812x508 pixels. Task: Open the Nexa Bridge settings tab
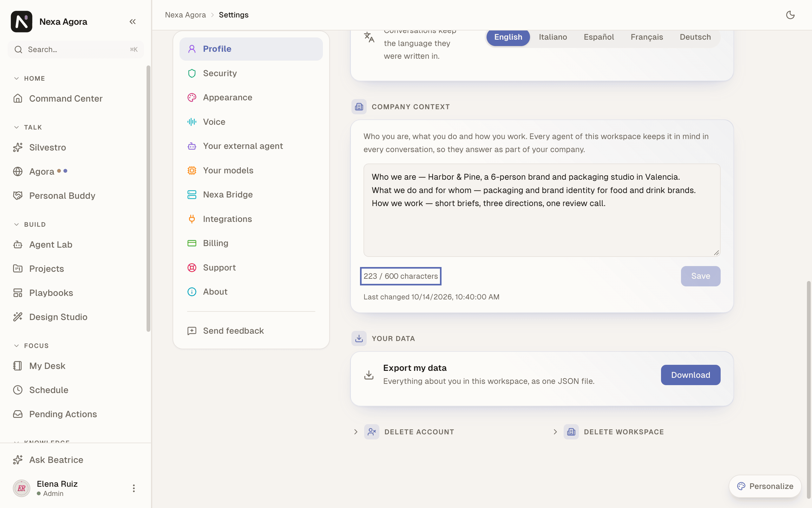click(x=251, y=195)
